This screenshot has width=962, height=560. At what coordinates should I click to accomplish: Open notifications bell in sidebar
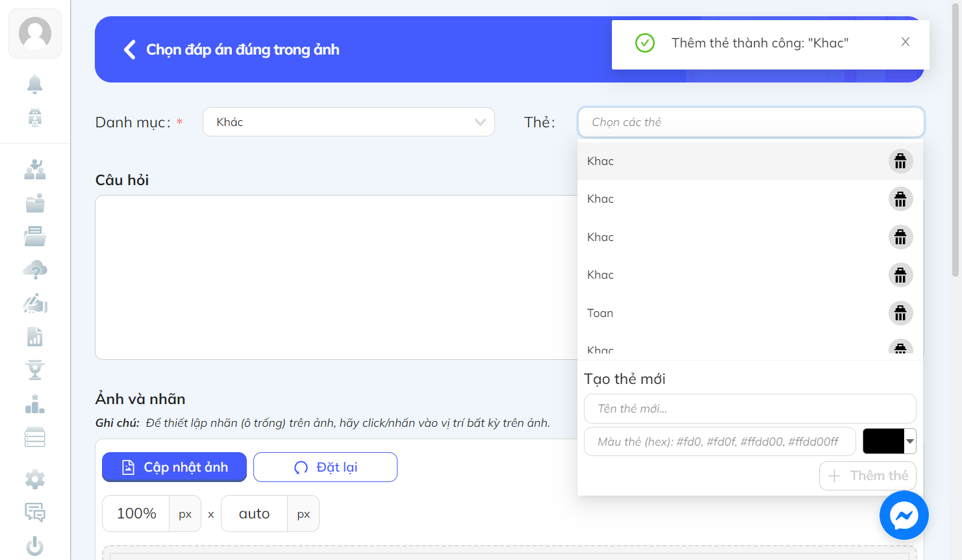pyautogui.click(x=35, y=84)
